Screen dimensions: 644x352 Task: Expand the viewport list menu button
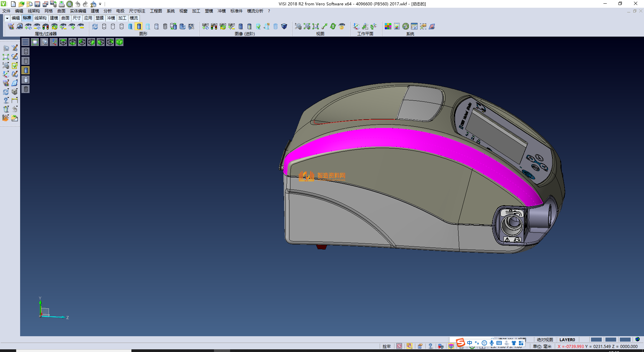coord(25,42)
